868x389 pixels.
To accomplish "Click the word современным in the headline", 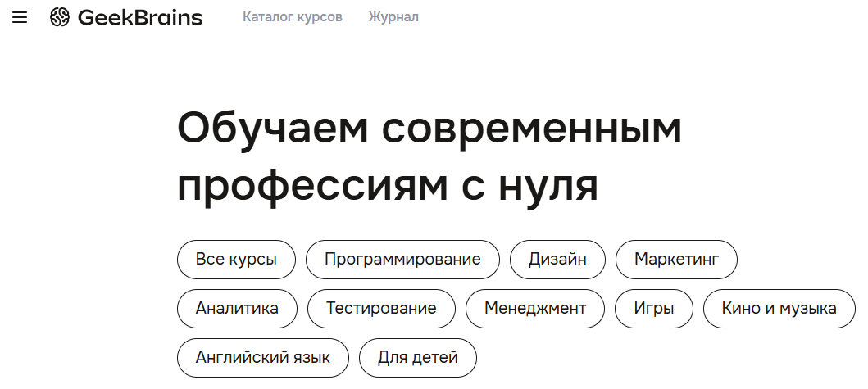I will coord(530,129).
